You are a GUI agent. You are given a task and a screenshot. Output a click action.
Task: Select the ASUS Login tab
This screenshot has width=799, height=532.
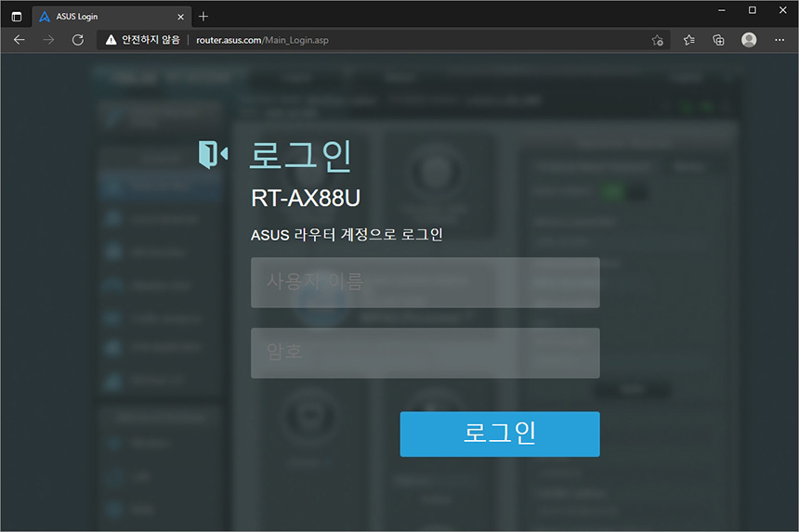click(x=112, y=17)
